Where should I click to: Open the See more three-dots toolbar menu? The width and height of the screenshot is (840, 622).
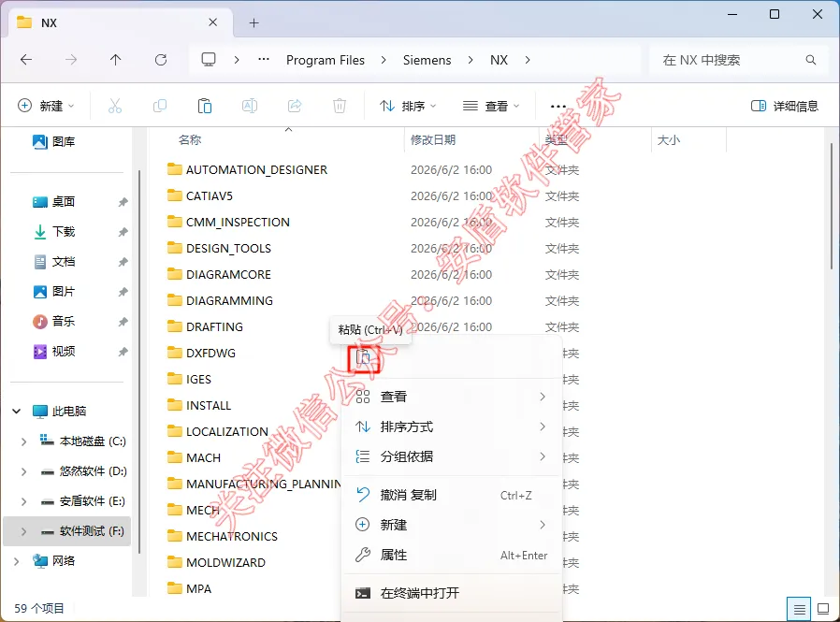tap(558, 106)
